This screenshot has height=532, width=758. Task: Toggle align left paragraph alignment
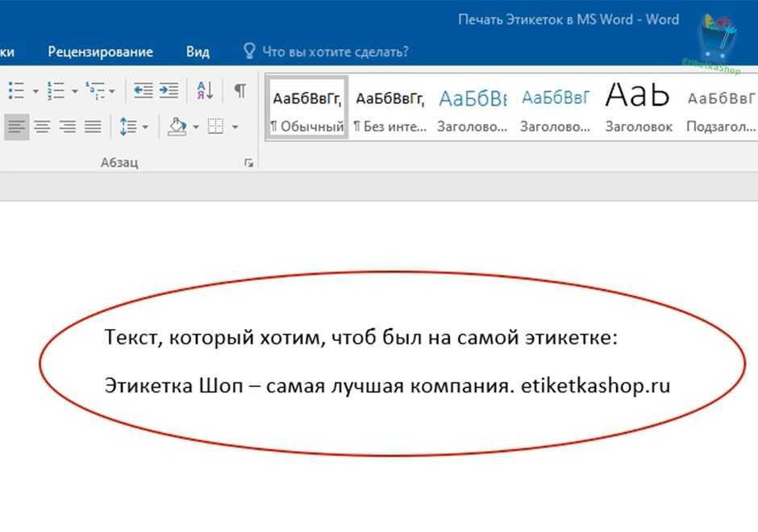coord(16,127)
